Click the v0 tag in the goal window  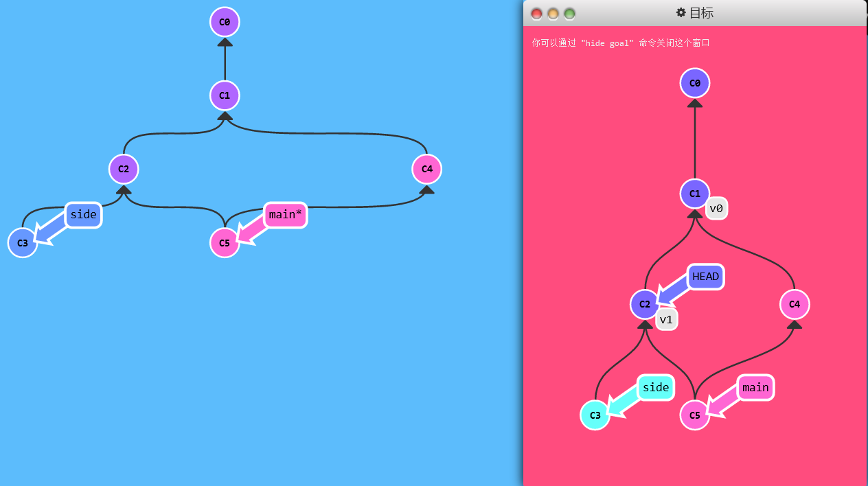[x=716, y=208]
